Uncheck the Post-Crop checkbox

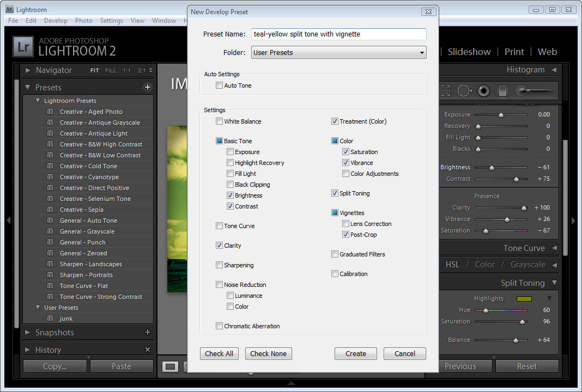point(345,235)
